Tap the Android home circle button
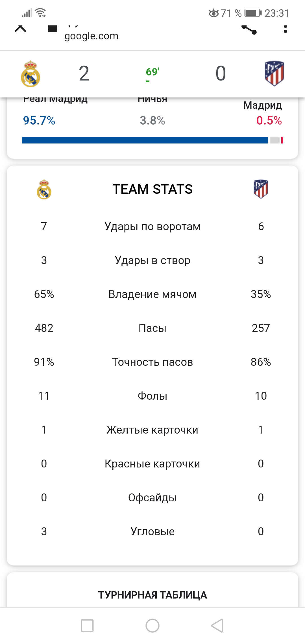Viewport: 305px width, 644px height. 152,625
